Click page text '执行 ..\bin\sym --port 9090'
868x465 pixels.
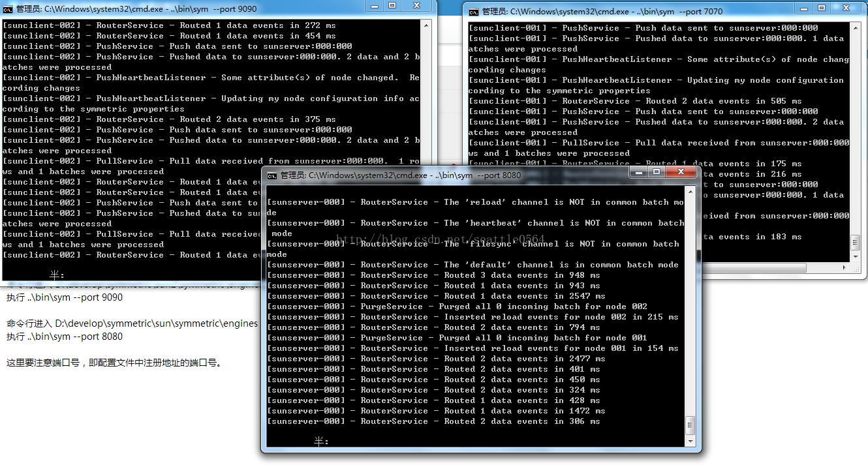(x=65, y=297)
